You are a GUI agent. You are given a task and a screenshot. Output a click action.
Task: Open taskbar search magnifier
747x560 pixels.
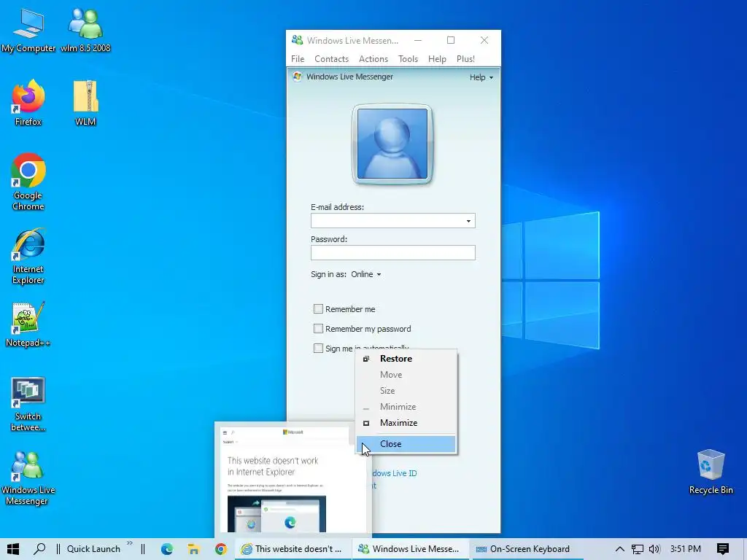pos(39,549)
